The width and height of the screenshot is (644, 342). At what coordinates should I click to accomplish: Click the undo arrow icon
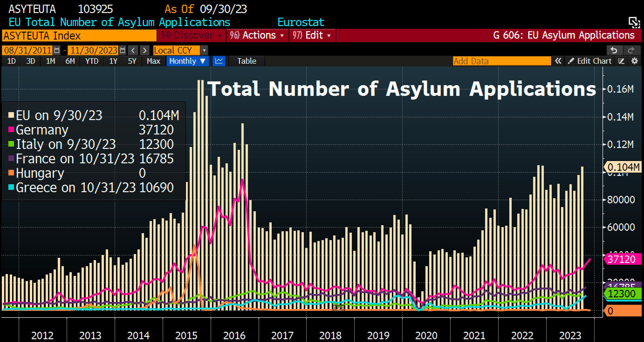tap(614, 50)
